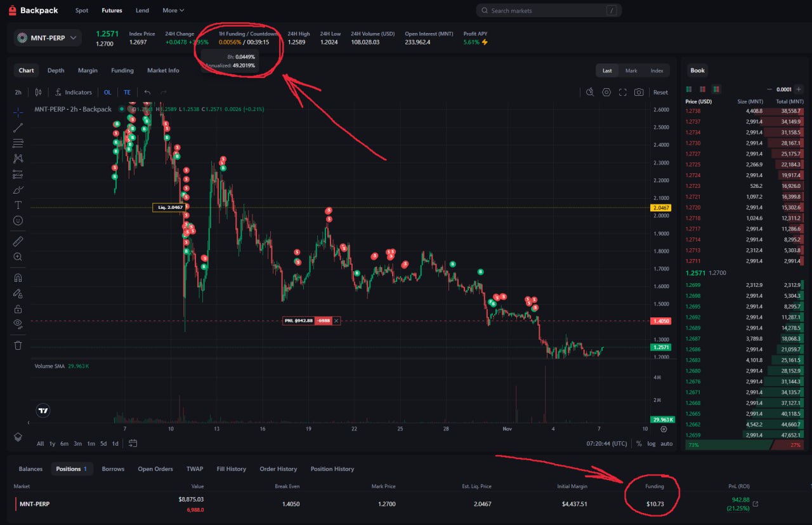The image size is (812, 525).
Task: Toggle magnet mode for drawings
Action: point(18,278)
